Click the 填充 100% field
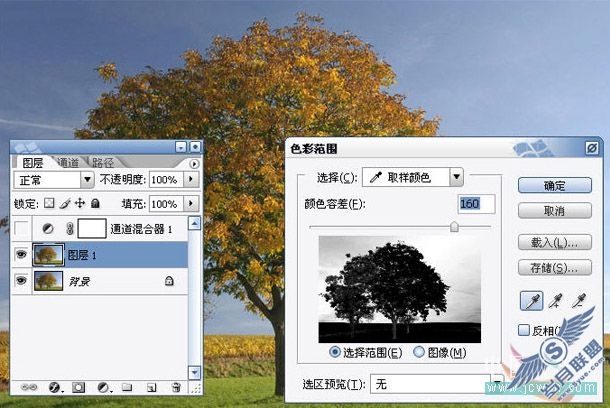610x408 pixels. tap(166, 203)
